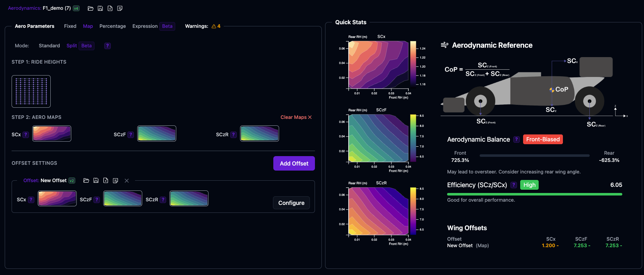Open the offset SCx map thumbnail

tap(57, 198)
